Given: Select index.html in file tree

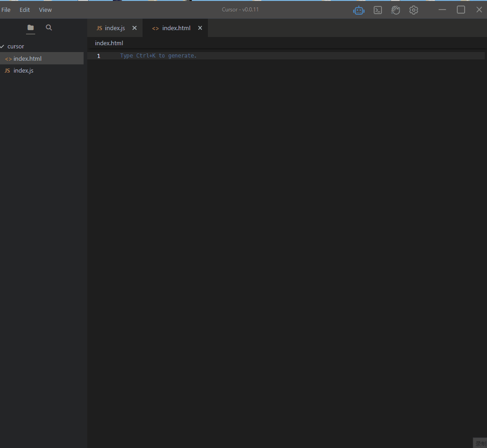Looking at the screenshot, I should (x=42, y=58).
